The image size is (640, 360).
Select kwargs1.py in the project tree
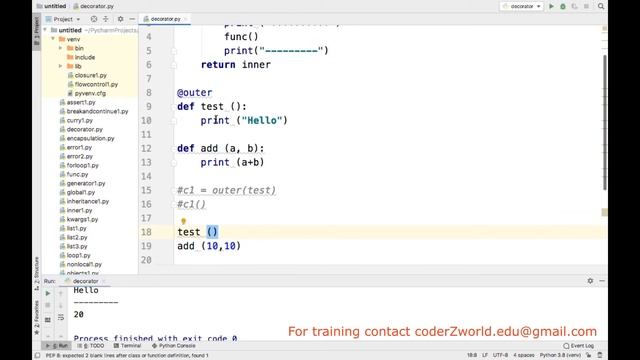click(x=82, y=219)
